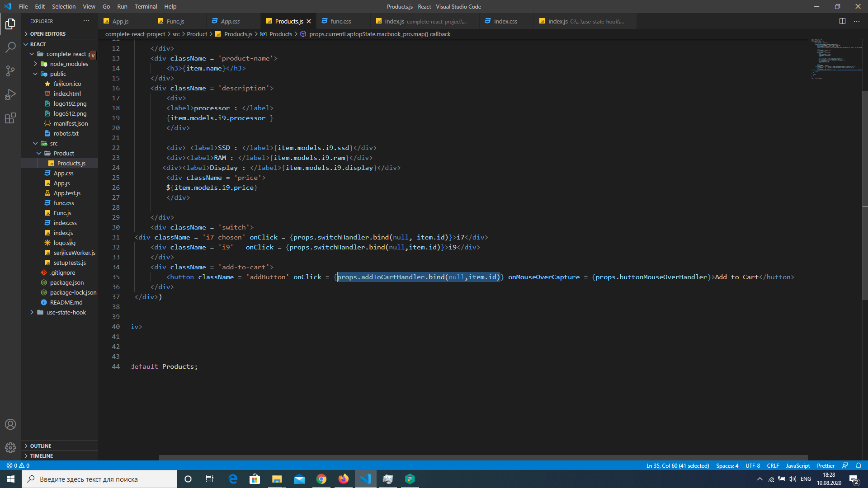Open the Run and Debug view
Viewport: 868px width, 488px height.
click(x=10, y=94)
